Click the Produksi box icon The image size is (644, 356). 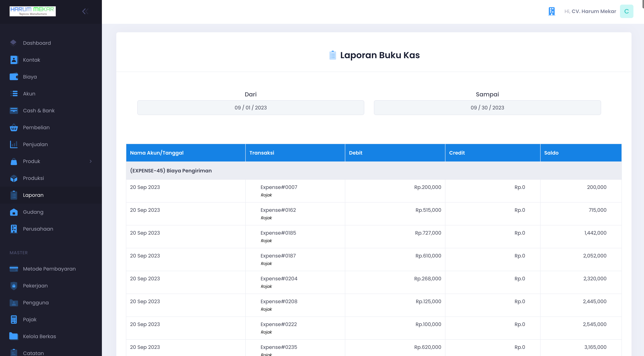click(14, 178)
